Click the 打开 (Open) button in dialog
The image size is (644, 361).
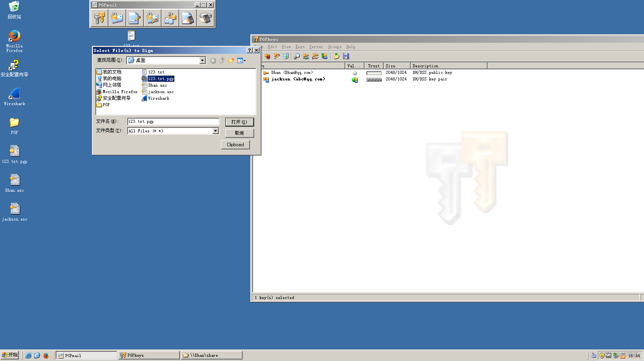pyautogui.click(x=239, y=122)
